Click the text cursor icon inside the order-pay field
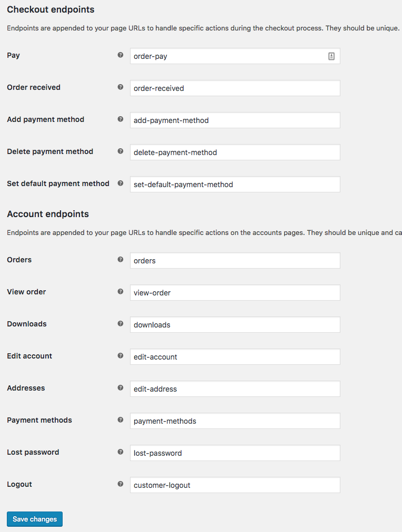 [x=331, y=56]
